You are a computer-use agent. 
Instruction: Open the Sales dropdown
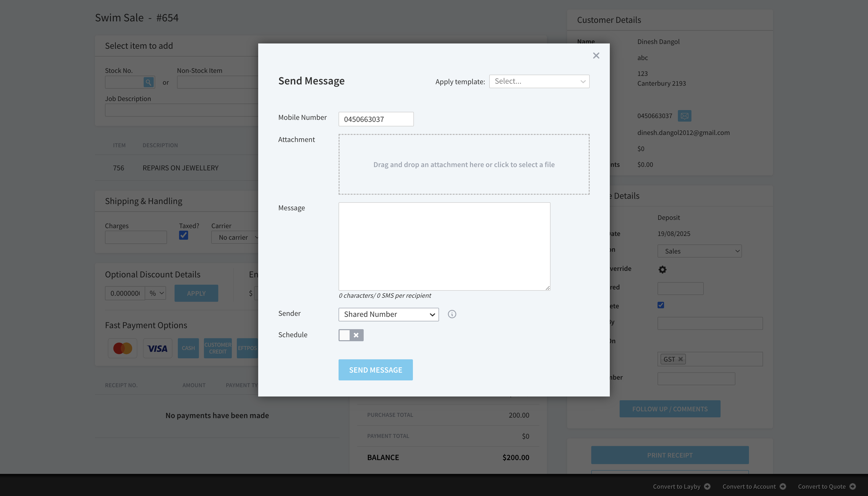pos(699,251)
